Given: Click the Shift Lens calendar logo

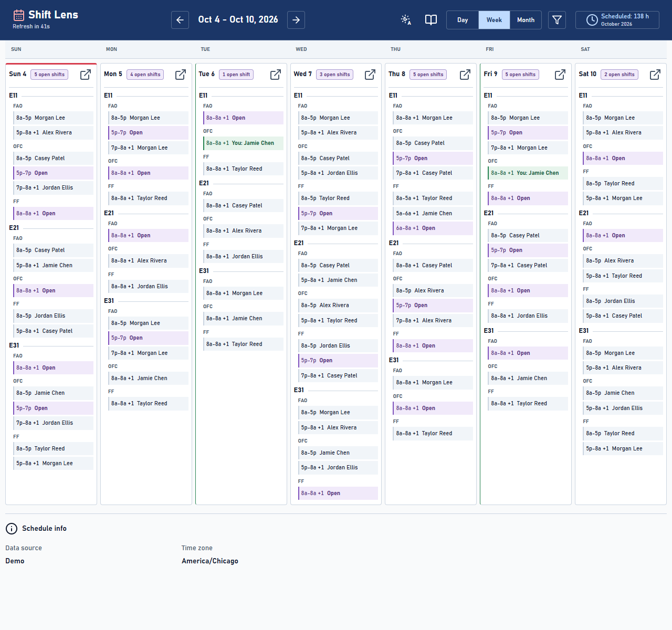Looking at the screenshot, I should (x=19, y=15).
